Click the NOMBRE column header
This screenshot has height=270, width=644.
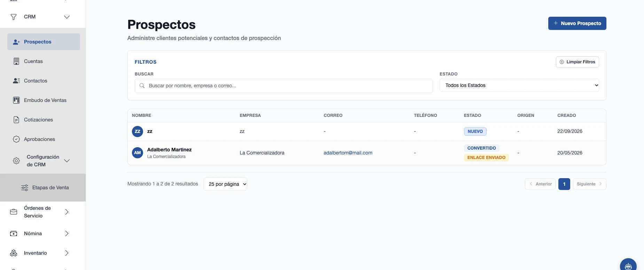(141, 116)
